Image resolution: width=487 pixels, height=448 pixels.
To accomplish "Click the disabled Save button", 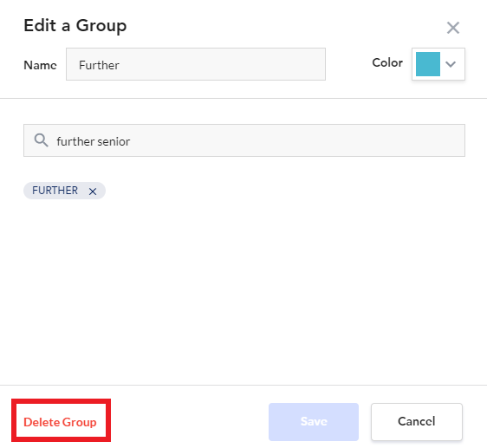I will pyautogui.click(x=314, y=422).
